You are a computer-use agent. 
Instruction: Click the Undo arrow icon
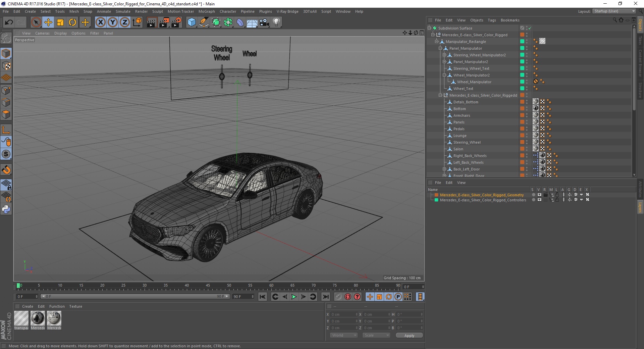click(9, 22)
